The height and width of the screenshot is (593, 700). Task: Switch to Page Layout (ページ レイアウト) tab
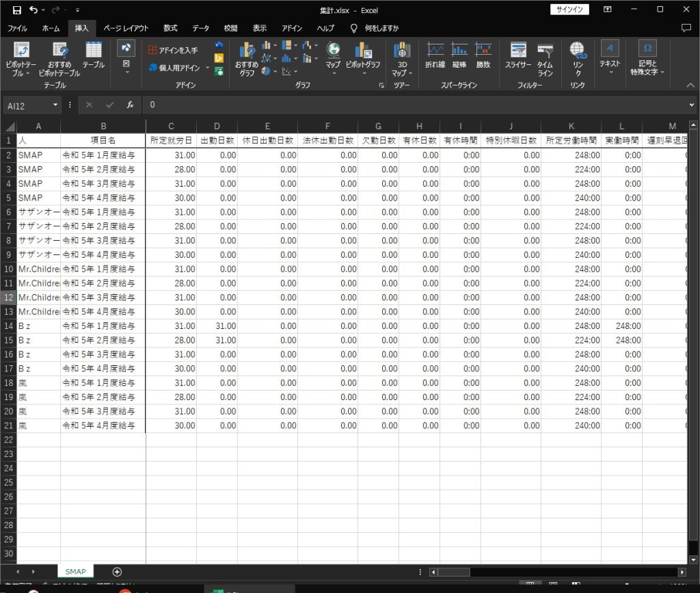pos(126,28)
